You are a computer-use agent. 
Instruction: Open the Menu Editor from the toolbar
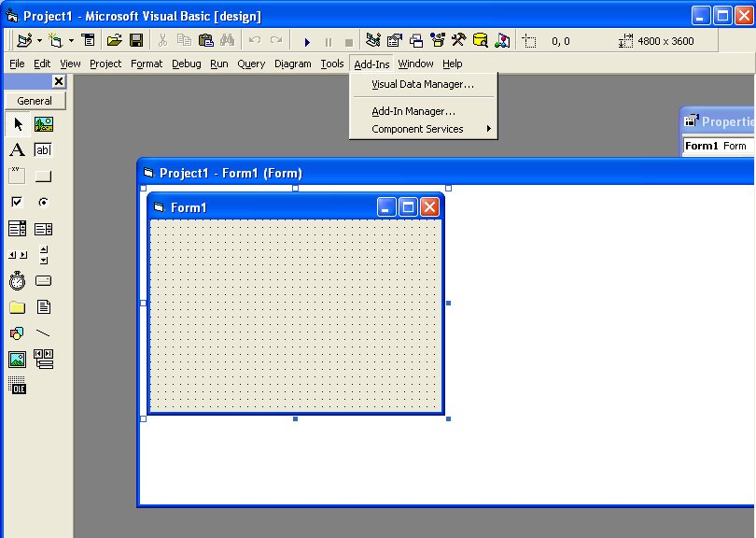coord(89,40)
